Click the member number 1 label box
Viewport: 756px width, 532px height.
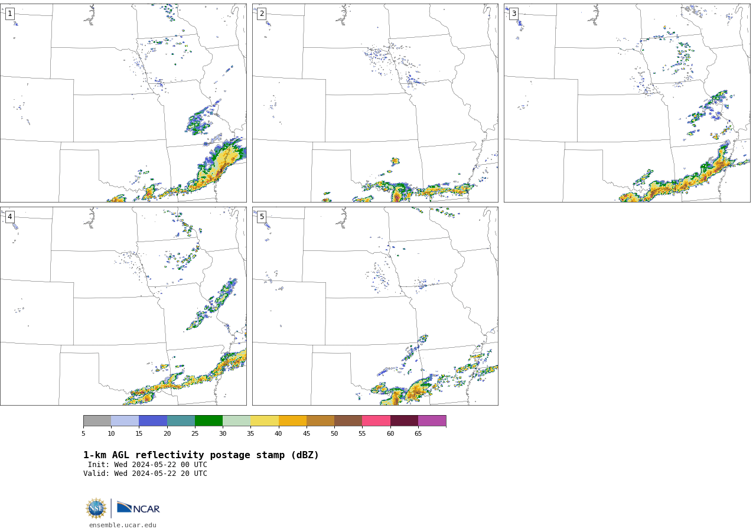pos(9,14)
